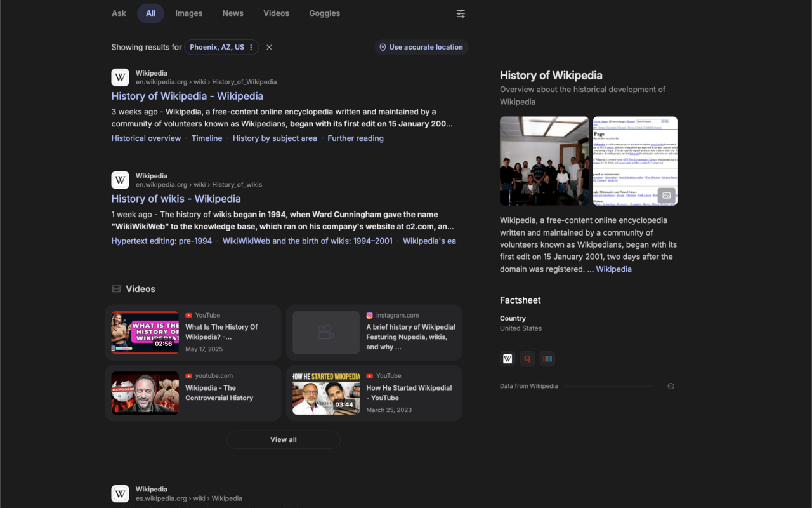Click en.wikipedia.org History_of_wikis breadcrumb
The width and height of the screenshot is (812, 508).
(199, 185)
